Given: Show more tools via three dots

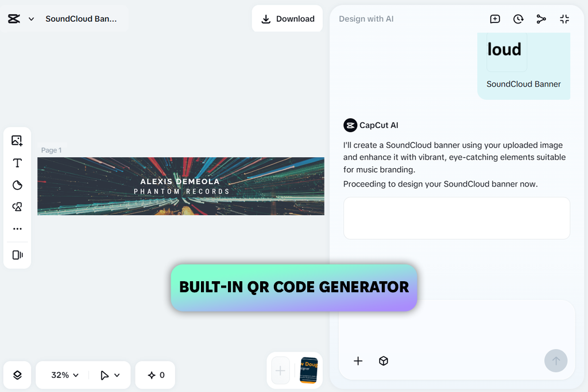Looking at the screenshot, I should tap(17, 228).
